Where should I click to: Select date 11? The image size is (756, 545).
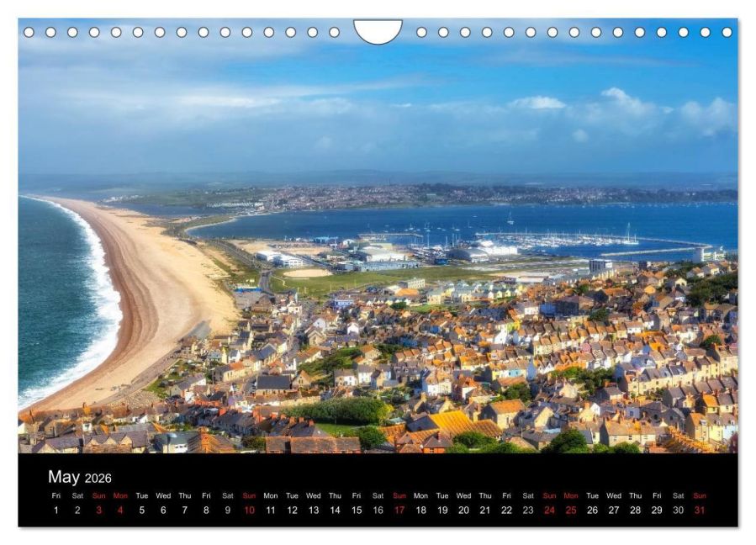[271, 511]
